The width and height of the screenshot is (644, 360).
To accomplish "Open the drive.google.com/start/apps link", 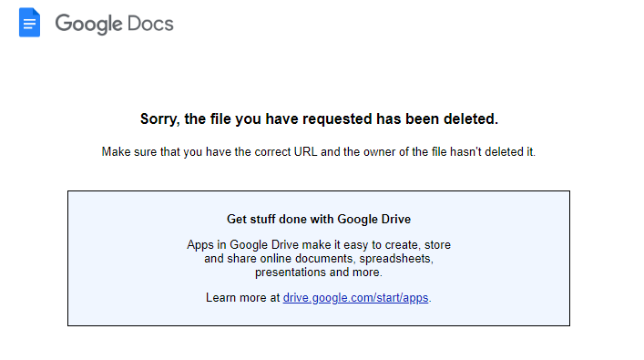I will coord(355,297).
